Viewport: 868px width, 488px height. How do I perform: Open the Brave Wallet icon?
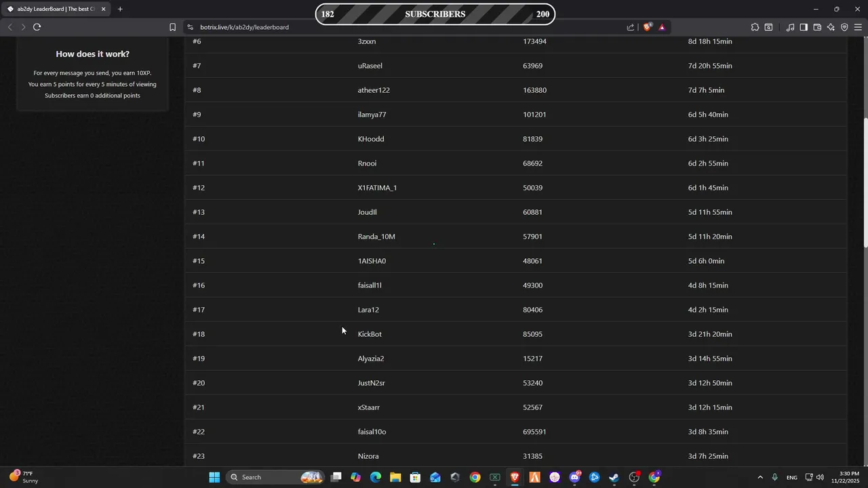817,27
